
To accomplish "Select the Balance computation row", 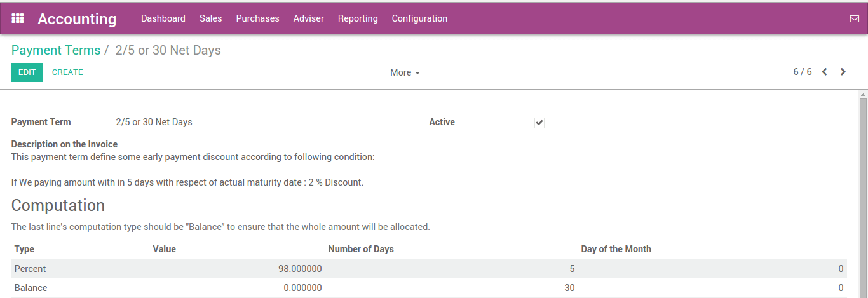I will tap(31, 288).
